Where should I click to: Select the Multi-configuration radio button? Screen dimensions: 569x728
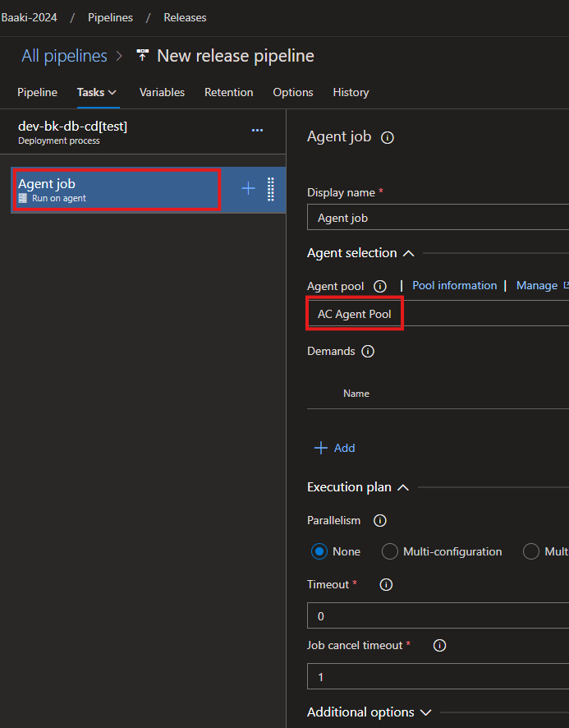pyautogui.click(x=390, y=551)
